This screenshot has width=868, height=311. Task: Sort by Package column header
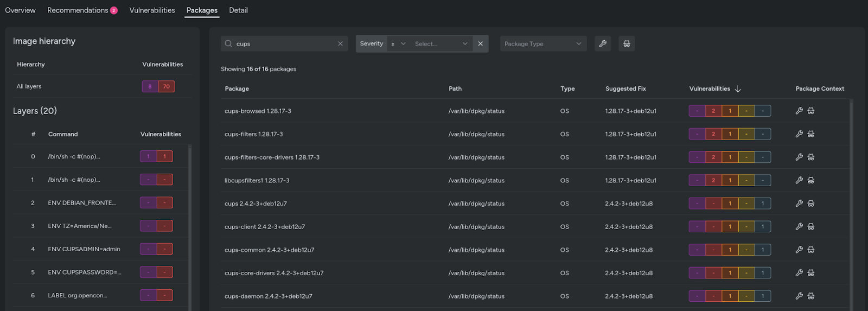pyautogui.click(x=237, y=88)
